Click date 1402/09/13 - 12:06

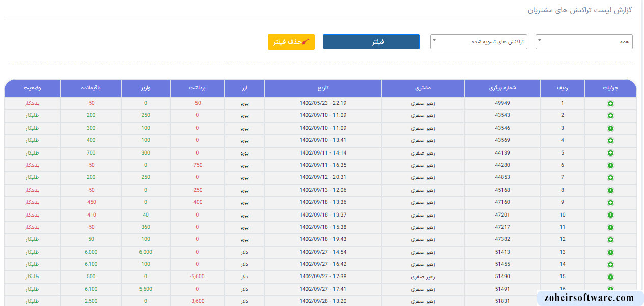pos(323,190)
